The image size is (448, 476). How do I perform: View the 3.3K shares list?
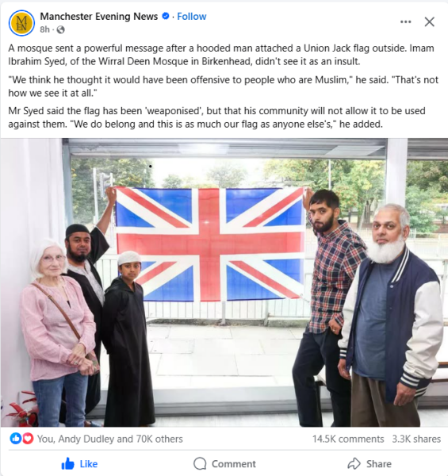(416, 439)
